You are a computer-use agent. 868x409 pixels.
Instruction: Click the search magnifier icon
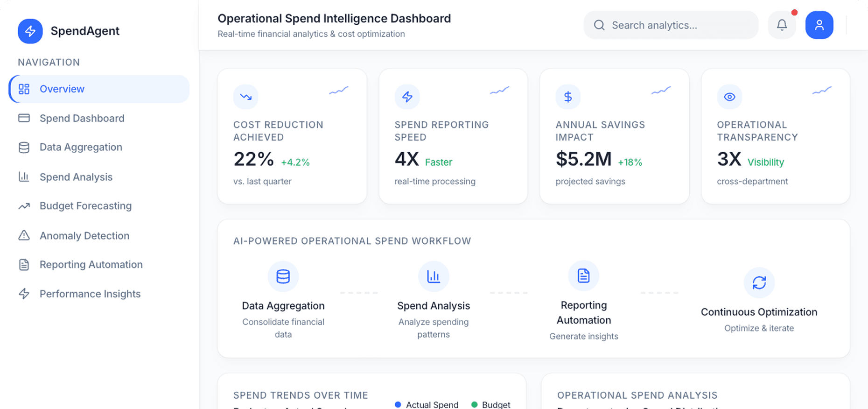coord(599,25)
